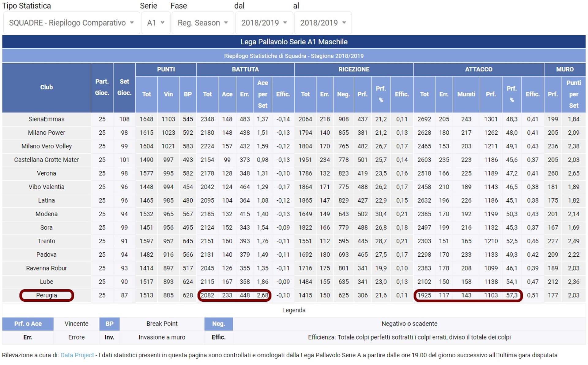Screen dimensions: 588x365
Task: Click the Set Gioc. column header
Action: coord(124,87)
